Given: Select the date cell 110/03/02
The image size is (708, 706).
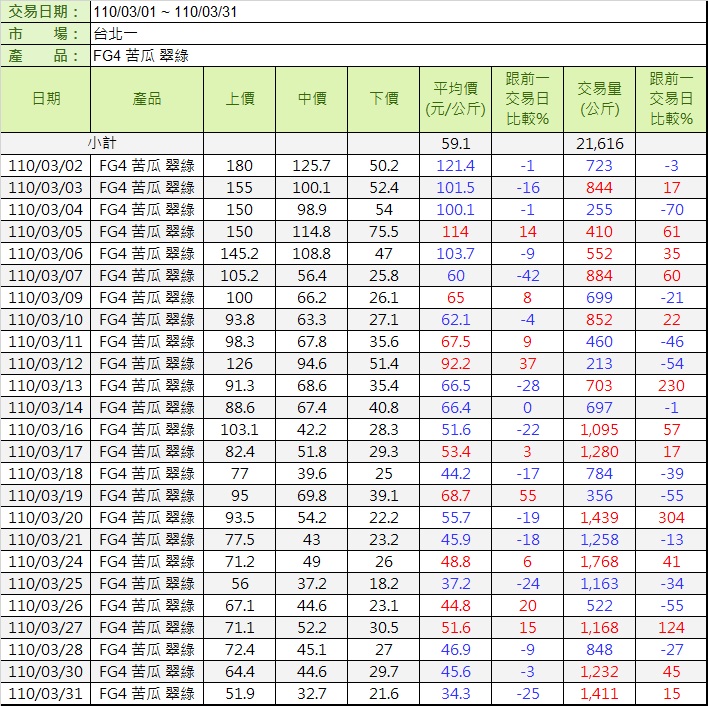Looking at the screenshot, I should tap(46, 166).
